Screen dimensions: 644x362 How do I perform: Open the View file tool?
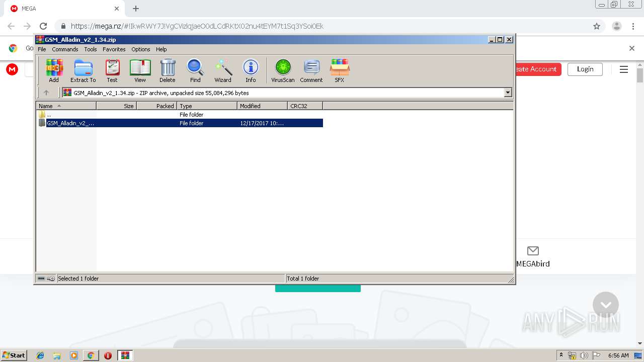pos(140,70)
